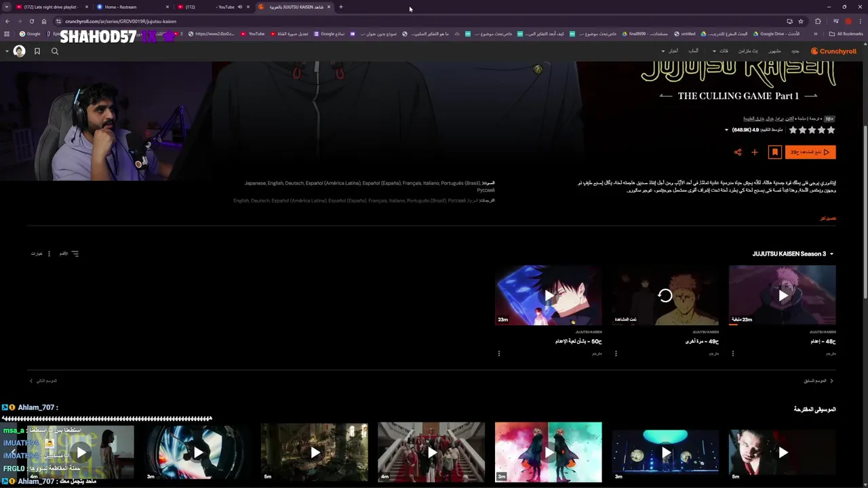Go to previous season الموسم السابق
Image resolution: width=868 pixels, height=488 pixels.
[x=819, y=381]
